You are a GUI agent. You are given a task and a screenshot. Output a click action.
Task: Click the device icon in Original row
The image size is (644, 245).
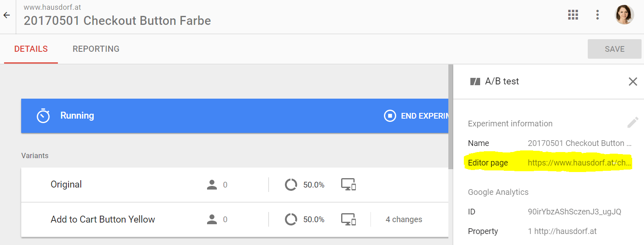coord(348,185)
